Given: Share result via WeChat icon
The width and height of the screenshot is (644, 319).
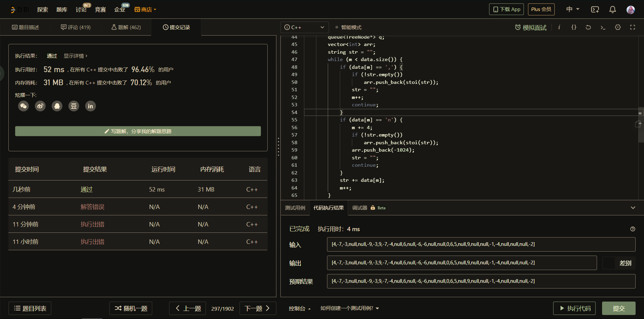Looking at the screenshot, I should point(23,106).
